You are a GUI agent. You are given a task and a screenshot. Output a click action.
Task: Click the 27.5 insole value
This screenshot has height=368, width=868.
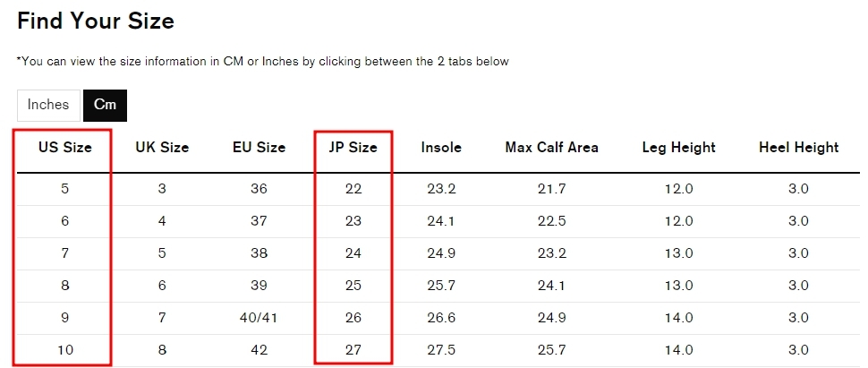tap(441, 350)
